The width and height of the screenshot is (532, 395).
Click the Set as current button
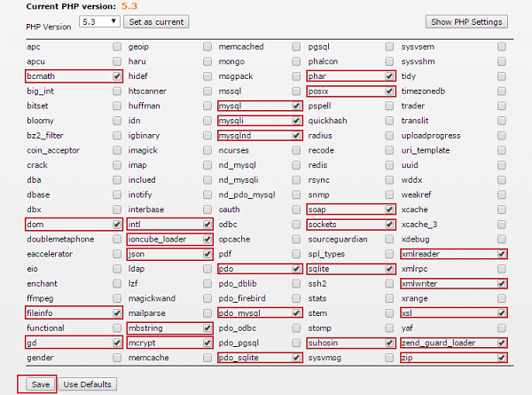pos(156,22)
